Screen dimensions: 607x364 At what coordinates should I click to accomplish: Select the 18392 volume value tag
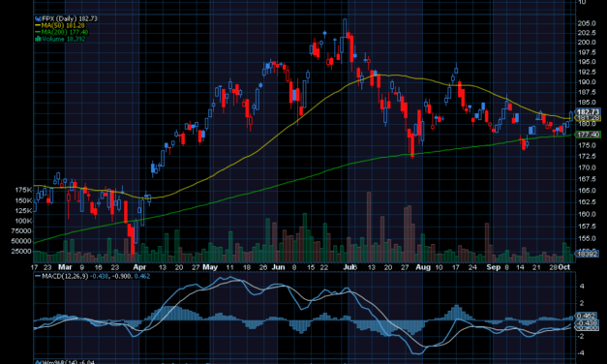588,254
